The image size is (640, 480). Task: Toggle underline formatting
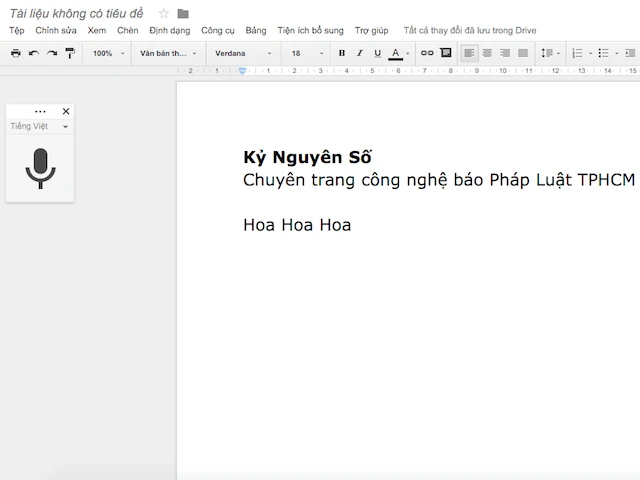point(377,53)
